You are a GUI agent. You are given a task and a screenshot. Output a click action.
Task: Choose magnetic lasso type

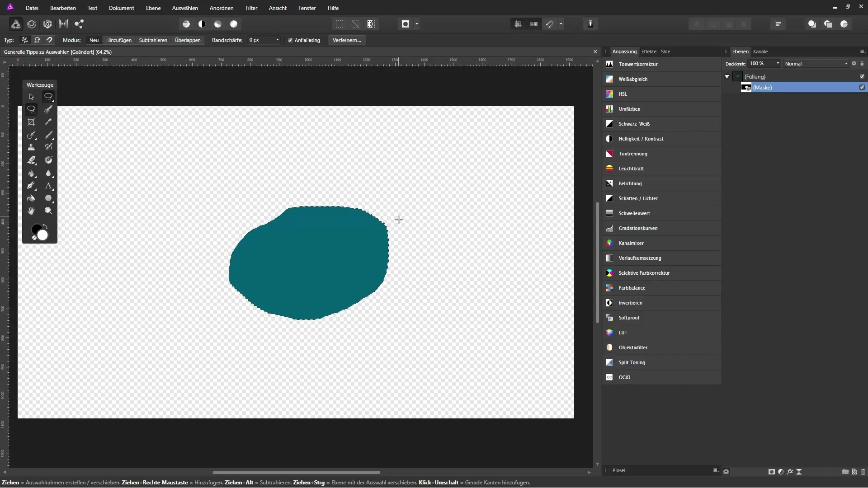(49, 40)
